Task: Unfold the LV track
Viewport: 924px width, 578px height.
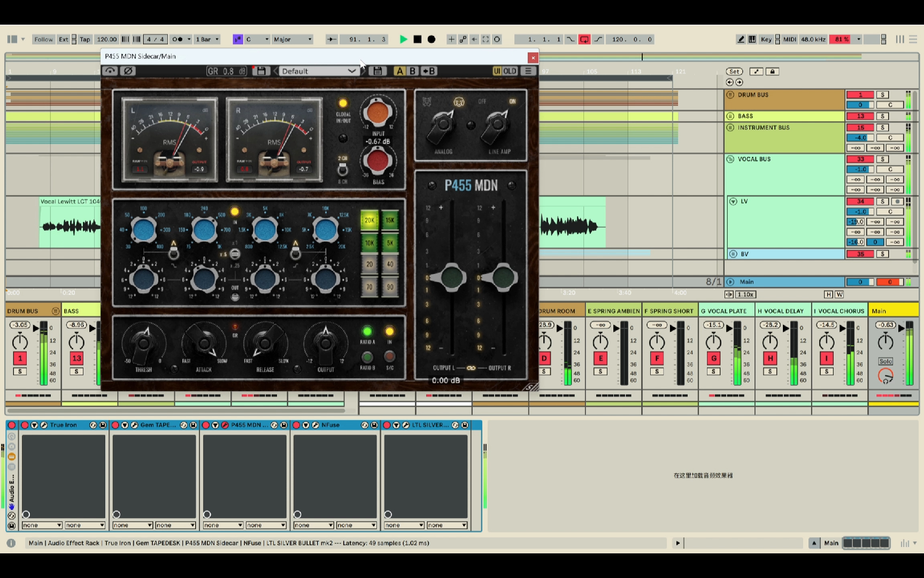Action: pyautogui.click(x=733, y=201)
